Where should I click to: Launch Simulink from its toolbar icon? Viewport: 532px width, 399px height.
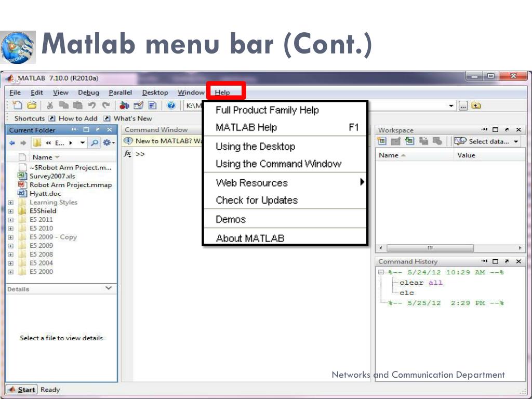point(124,105)
